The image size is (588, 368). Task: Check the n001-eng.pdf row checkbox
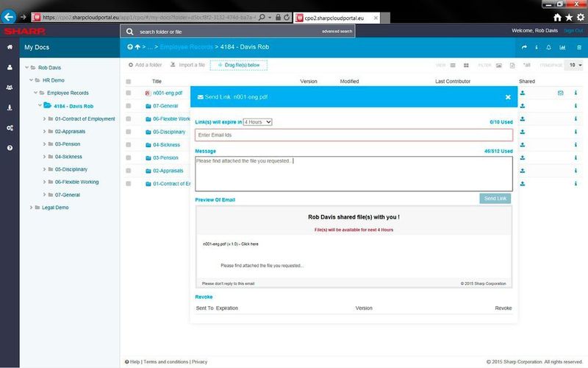pos(128,93)
